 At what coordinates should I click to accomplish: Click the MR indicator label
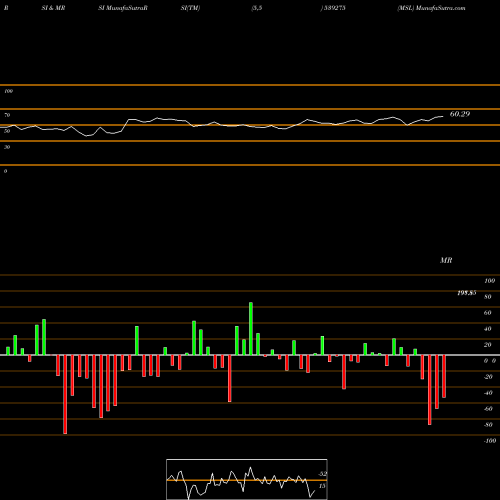[446, 260]
